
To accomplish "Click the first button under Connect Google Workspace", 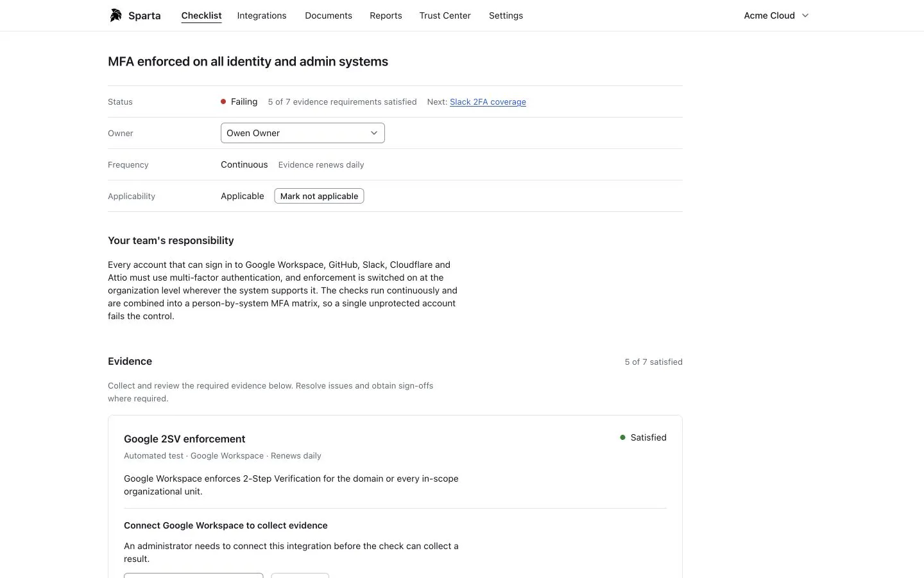I will coord(194,575).
